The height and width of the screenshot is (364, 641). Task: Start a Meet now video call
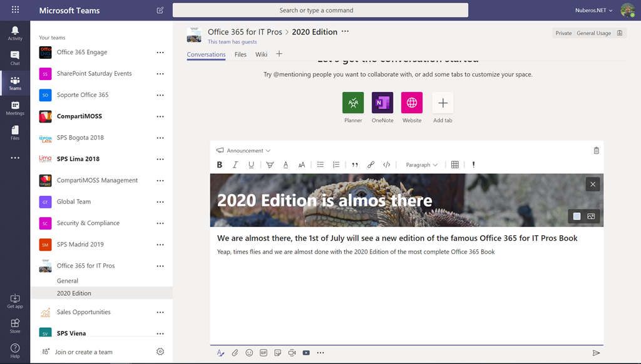pyautogui.click(x=292, y=353)
